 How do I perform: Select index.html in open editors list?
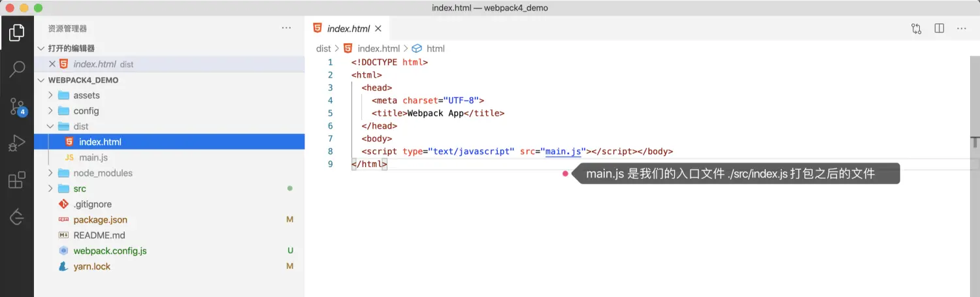pyautogui.click(x=170, y=64)
